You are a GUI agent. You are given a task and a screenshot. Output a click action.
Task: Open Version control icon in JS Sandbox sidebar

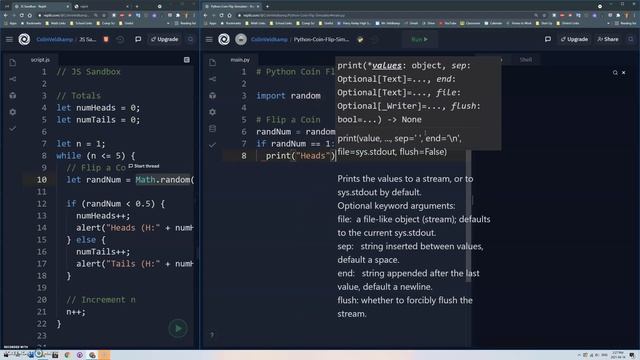(13, 79)
